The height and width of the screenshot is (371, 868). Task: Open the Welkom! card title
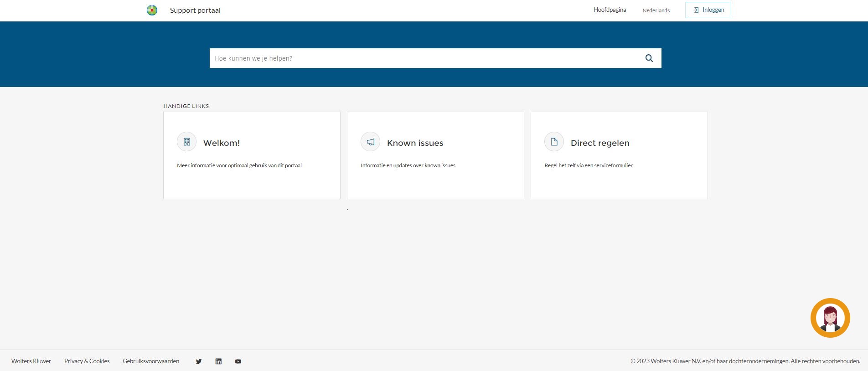tap(222, 143)
